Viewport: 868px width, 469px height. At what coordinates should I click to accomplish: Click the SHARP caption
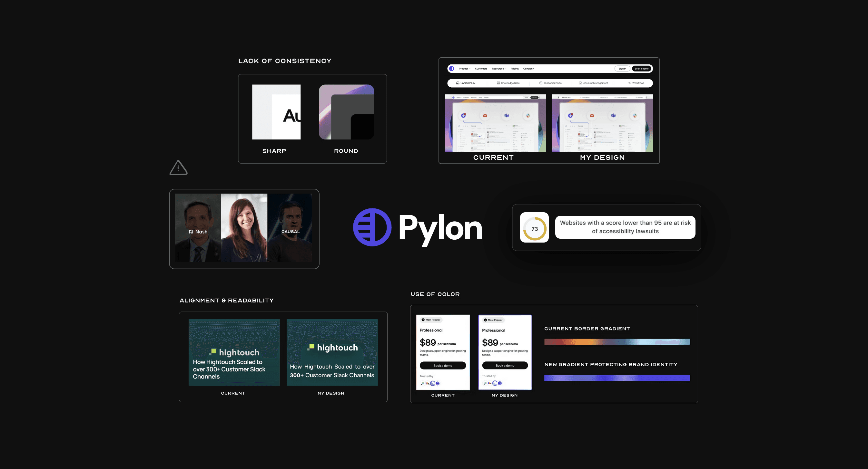(274, 151)
